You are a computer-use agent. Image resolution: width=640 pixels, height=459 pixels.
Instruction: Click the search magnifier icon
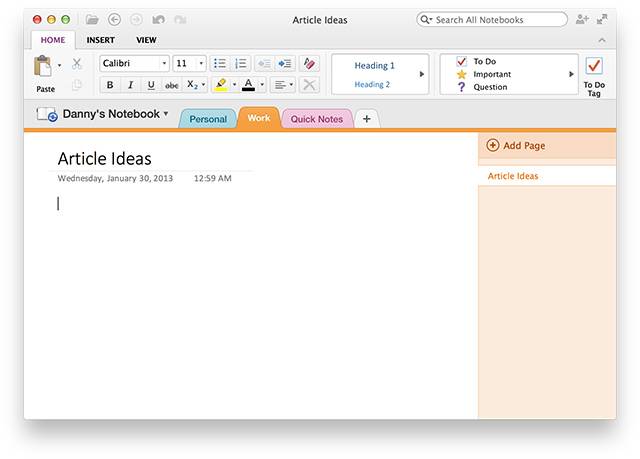pos(425,20)
